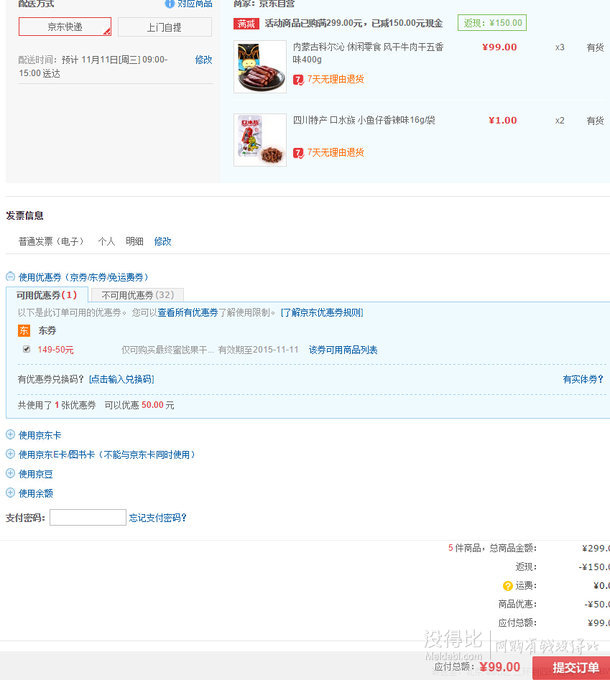Viewport: 610px width, 680px height.
Task: Switch to 不可用优惠券(32) tab
Action: point(138,295)
